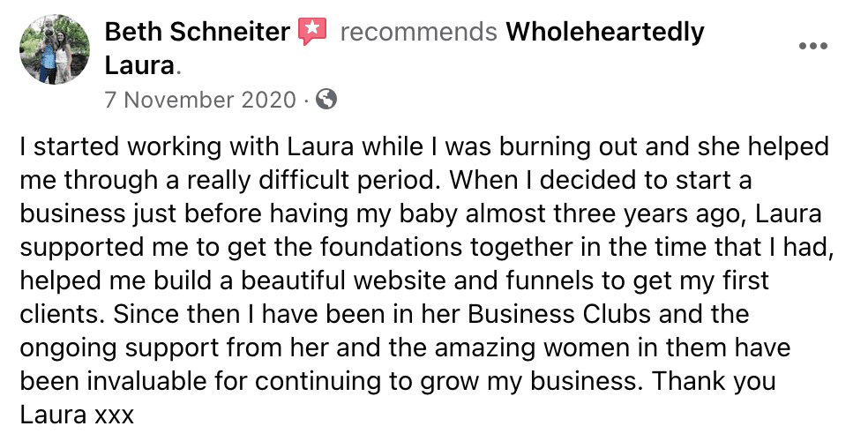Screen dimensions: 868x441
Task: Click the globe public audience icon
Action: pyautogui.click(x=326, y=100)
